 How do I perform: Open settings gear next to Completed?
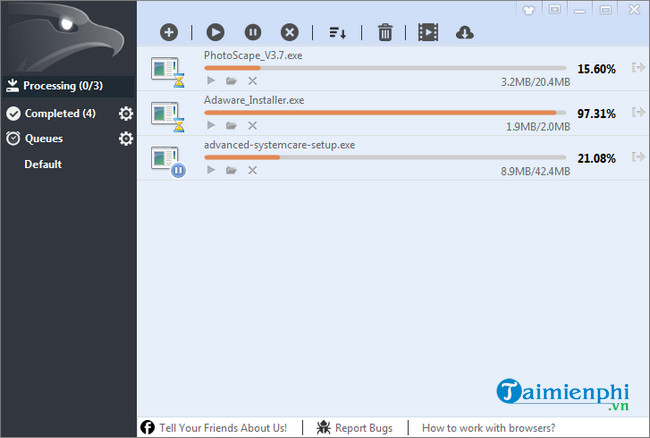[x=126, y=113]
